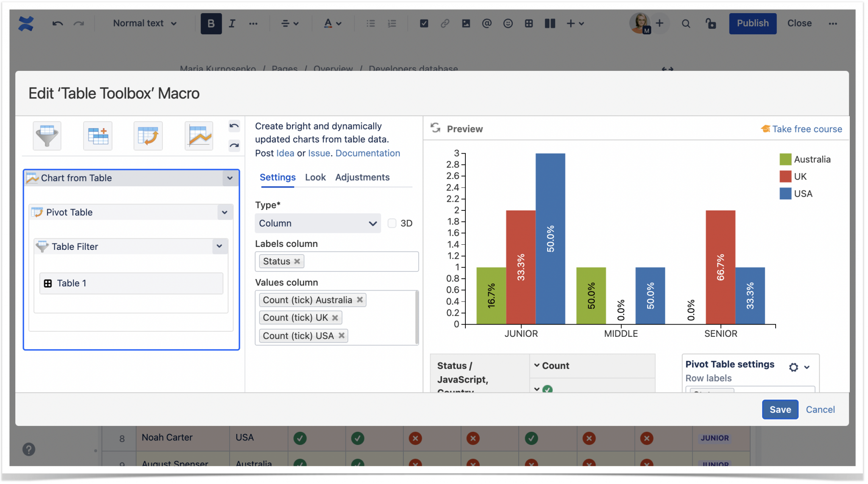Image resolution: width=868 pixels, height=484 pixels.
Task: Insert an emoji from the toolbar
Action: tap(508, 23)
